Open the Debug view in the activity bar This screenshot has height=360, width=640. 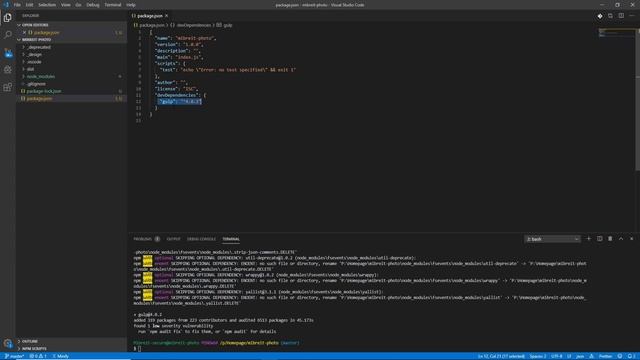pos(8,70)
